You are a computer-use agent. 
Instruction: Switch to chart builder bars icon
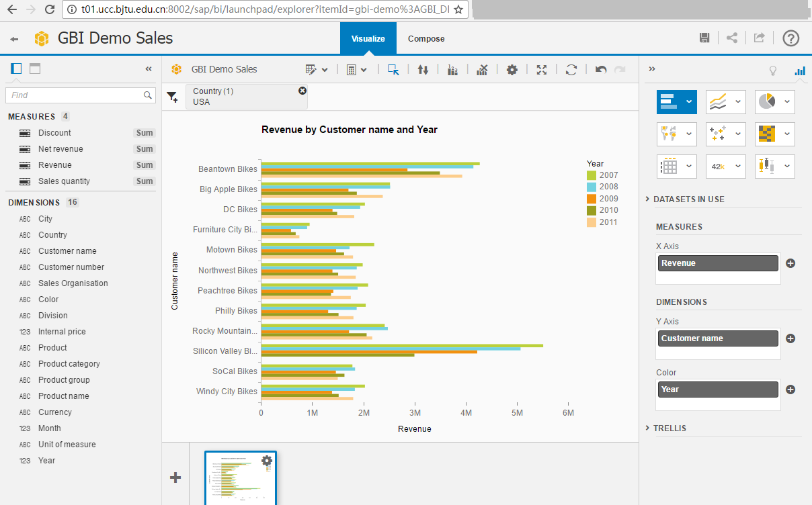(799, 71)
